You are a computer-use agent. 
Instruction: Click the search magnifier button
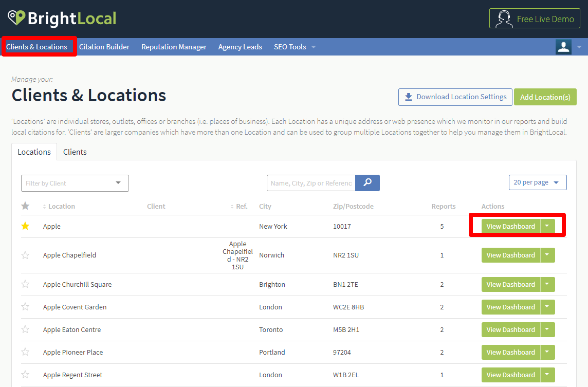click(x=367, y=183)
